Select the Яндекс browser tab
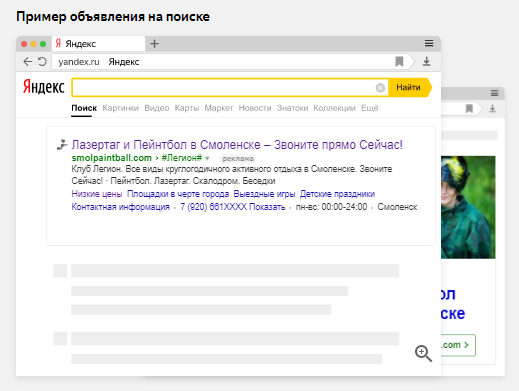Screen dimensions: 519x391 pos(98,44)
